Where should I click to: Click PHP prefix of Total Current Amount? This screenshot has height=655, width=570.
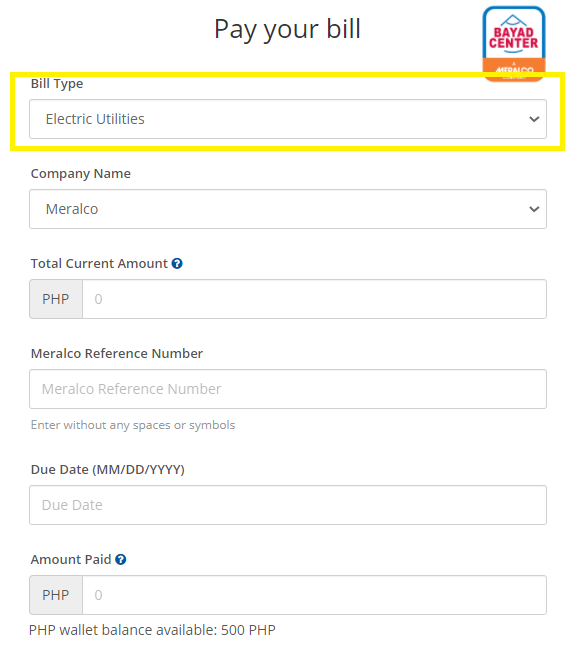click(56, 299)
